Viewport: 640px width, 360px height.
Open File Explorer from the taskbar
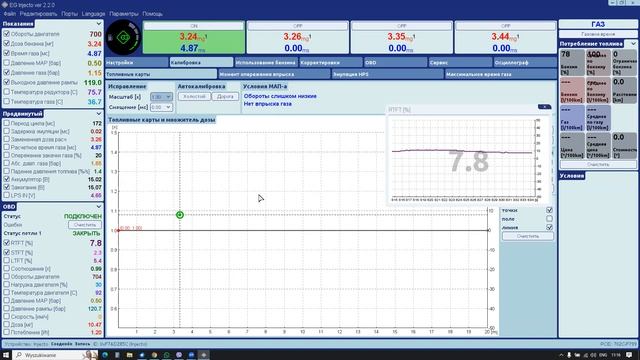click(x=129, y=355)
